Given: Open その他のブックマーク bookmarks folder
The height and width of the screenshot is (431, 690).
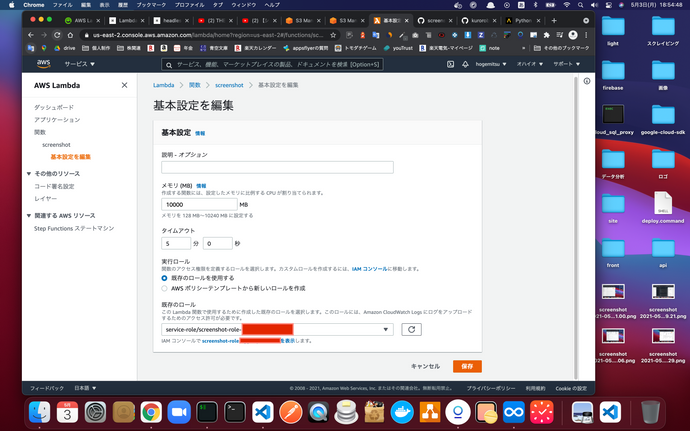Looking at the screenshot, I should tap(562, 48).
